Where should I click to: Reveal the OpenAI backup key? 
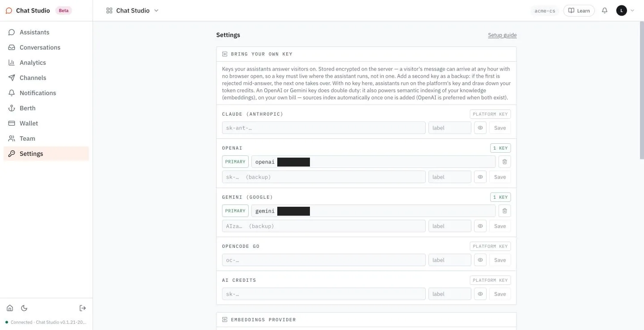tap(480, 177)
